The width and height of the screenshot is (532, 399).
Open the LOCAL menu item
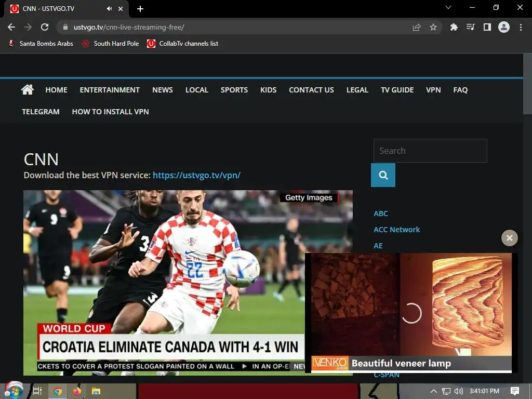tap(197, 90)
